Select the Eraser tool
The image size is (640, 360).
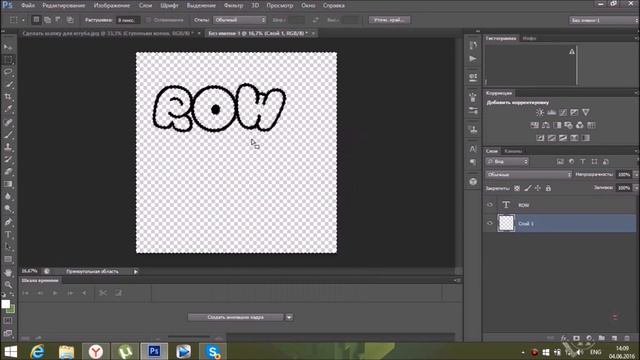click(8, 171)
